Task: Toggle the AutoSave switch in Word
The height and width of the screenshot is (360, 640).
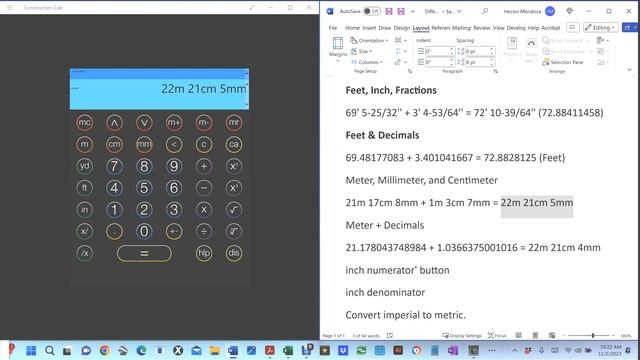Action: pos(371,11)
